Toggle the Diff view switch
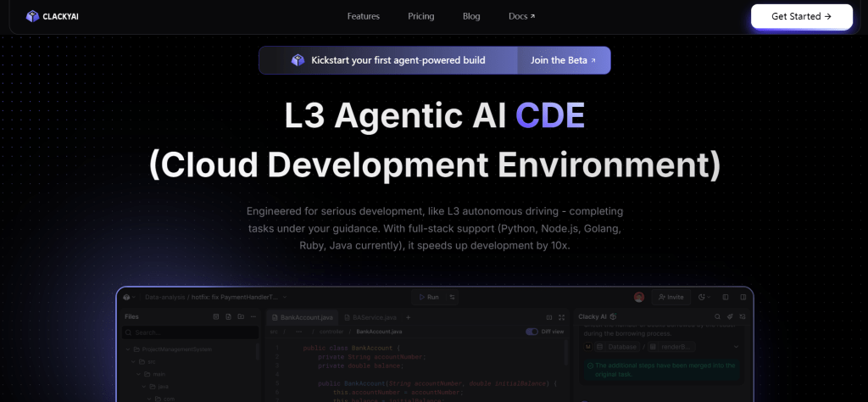The height and width of the screenshot is (402, 868). click(x=532, y=332)
